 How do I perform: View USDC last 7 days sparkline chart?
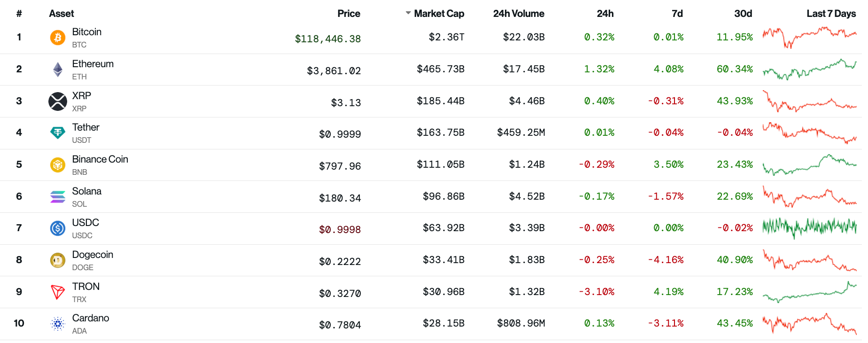point(809,228)
